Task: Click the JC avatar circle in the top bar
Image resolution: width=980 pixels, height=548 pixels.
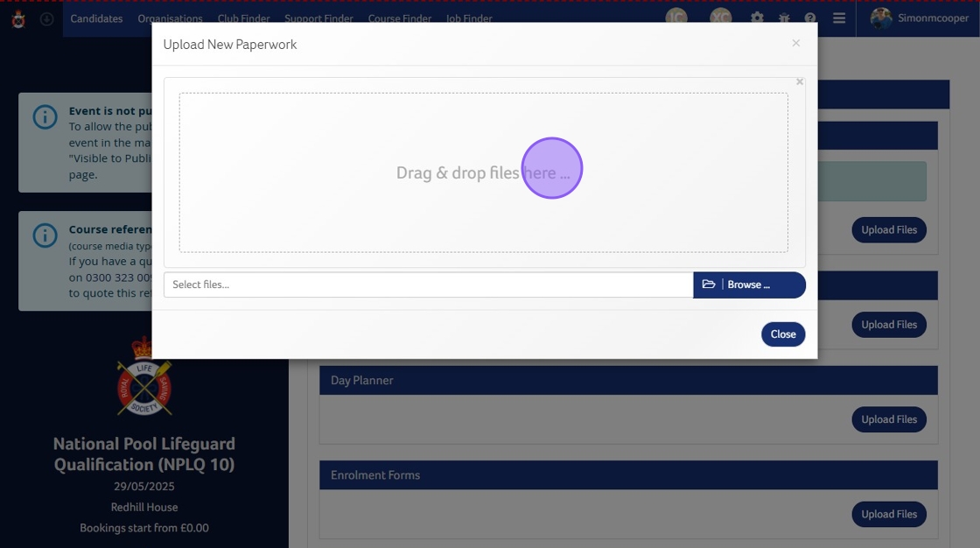Action: [676, 18]
